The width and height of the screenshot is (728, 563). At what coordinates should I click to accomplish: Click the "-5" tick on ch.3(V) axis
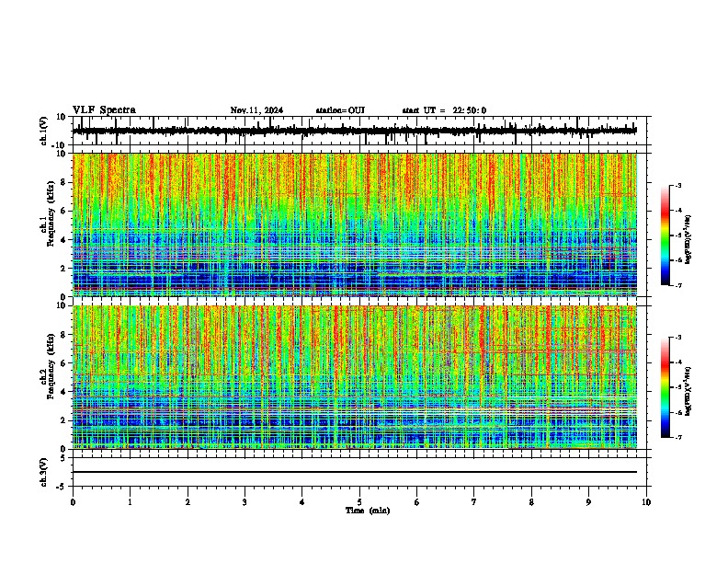63,487
